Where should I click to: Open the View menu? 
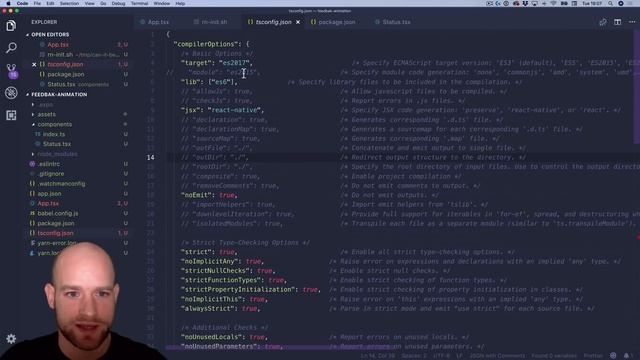click(89, 3)
